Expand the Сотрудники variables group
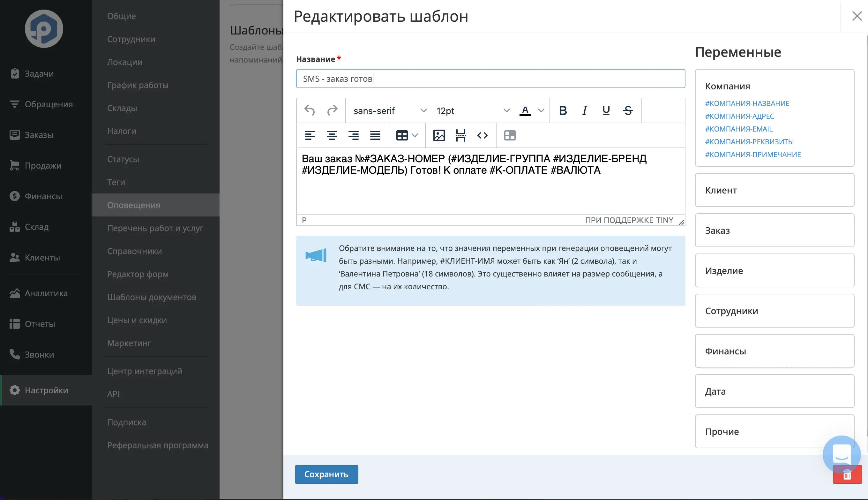 pyautogui.click(x=774, y=311)
